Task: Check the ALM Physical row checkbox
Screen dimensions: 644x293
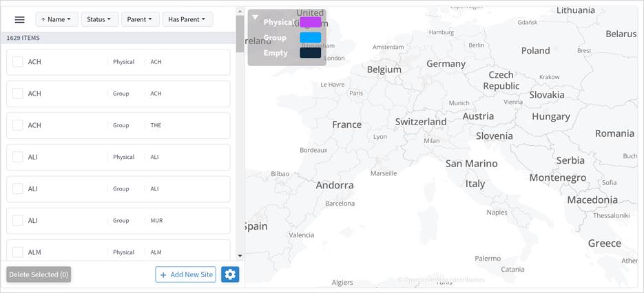Action: (x=18, y=252)
